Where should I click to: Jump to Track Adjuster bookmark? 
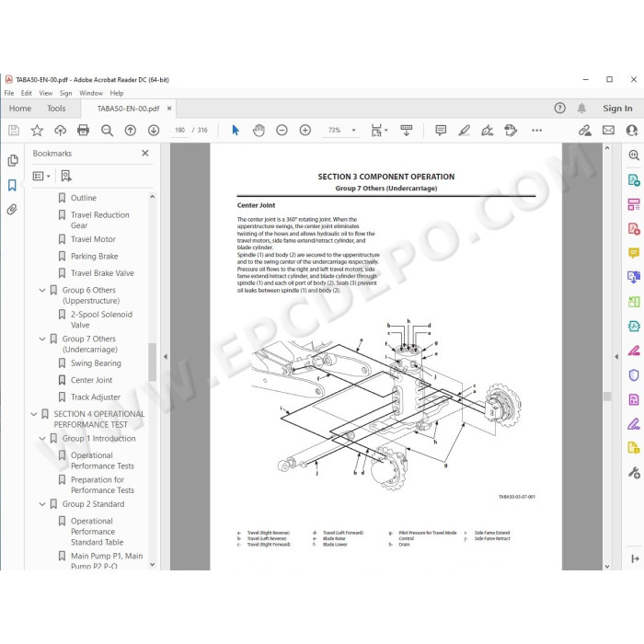[96, 397]
